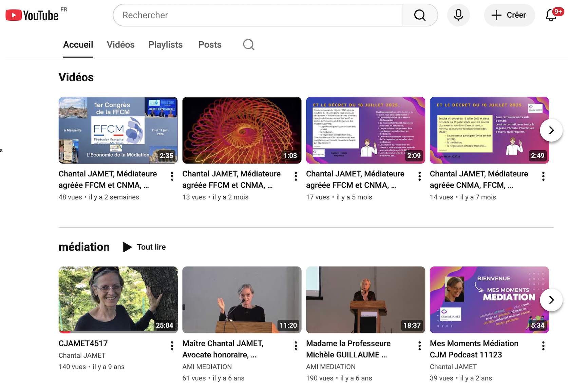This screenshot has height=392, width=568.
Task: Open the Posts tab
Action: tap(210, 44)
